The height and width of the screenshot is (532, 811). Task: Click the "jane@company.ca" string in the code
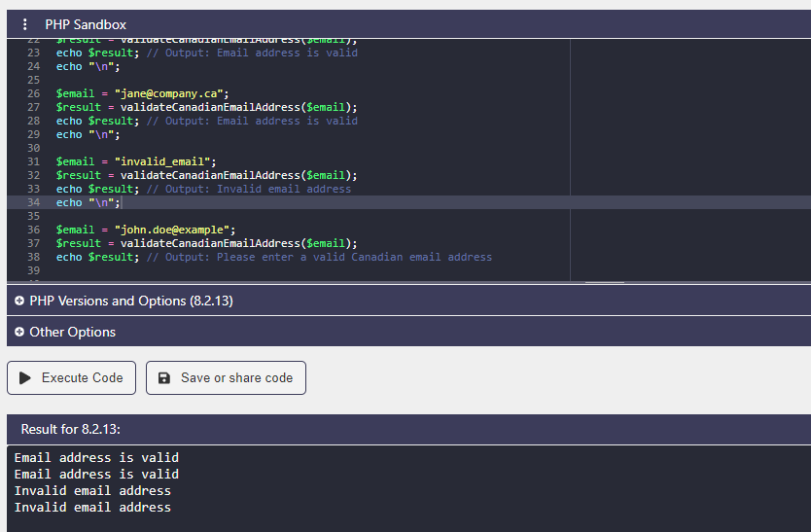pos(170,93)
